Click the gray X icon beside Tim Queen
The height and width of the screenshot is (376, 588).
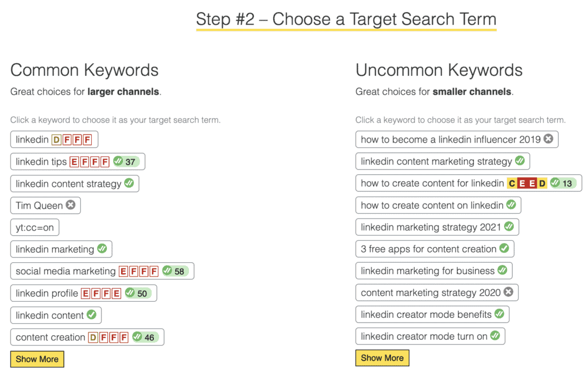coord(71,205)
